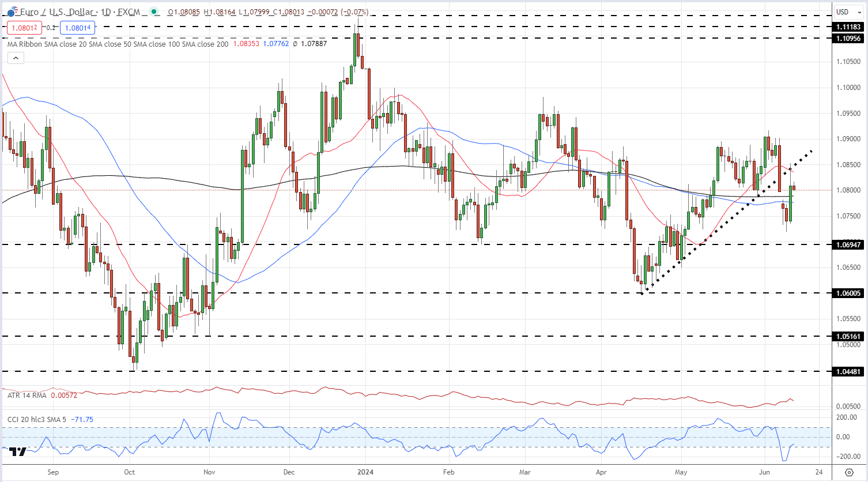Screen dimensions: 868x482
Task: Click the low price L1.07999
Action: [255, 12]
